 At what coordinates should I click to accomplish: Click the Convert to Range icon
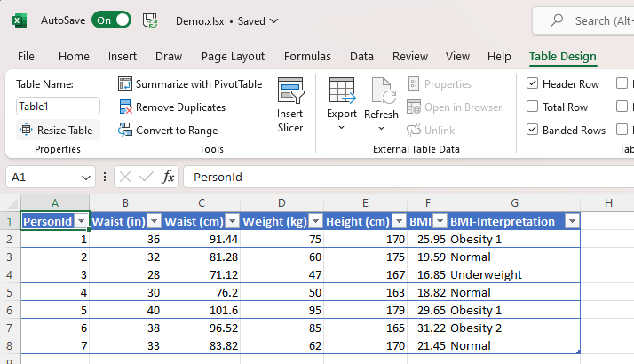(125, 130)
